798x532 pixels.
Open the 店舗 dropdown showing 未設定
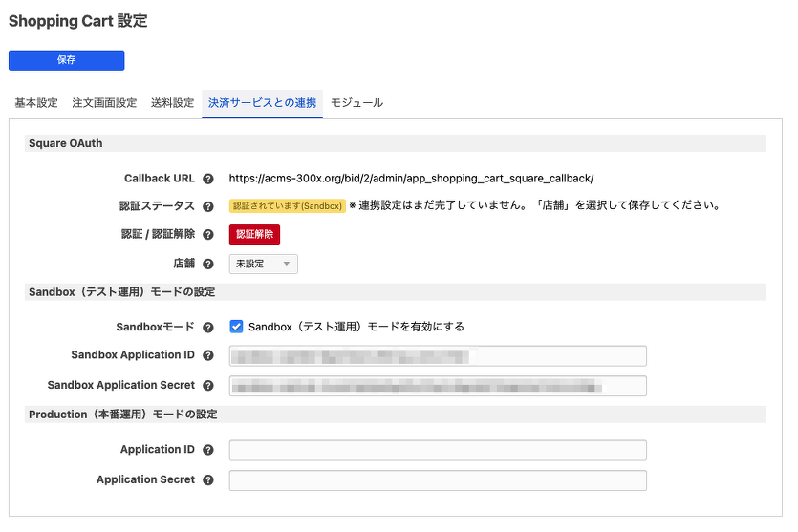(x=263, y=264)
